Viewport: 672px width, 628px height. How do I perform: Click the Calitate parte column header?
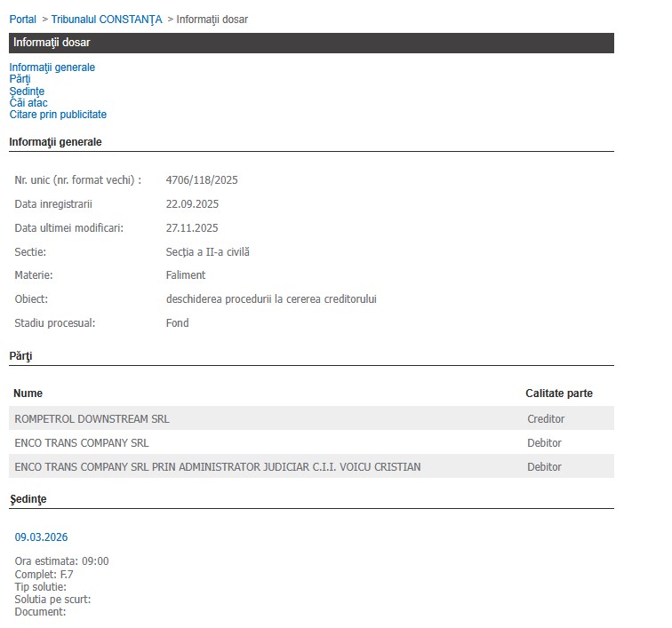558,393
